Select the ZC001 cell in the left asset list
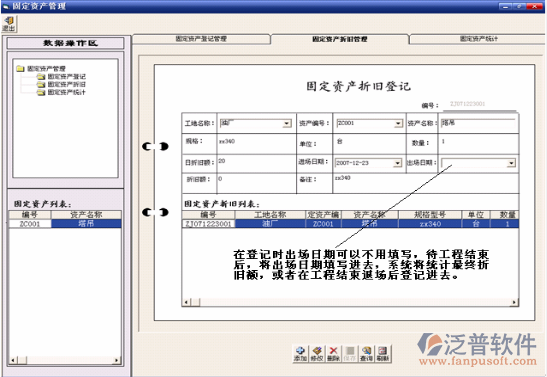The height and width of the screenshot is (377, 547). tap(30, 224)
